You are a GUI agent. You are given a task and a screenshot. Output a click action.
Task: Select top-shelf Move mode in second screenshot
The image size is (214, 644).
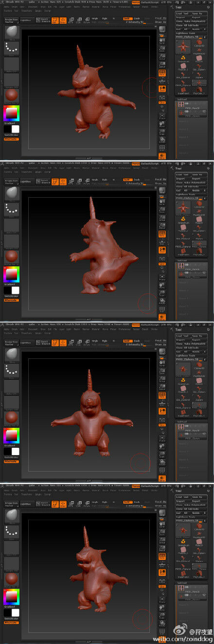[x=71, y=181]
